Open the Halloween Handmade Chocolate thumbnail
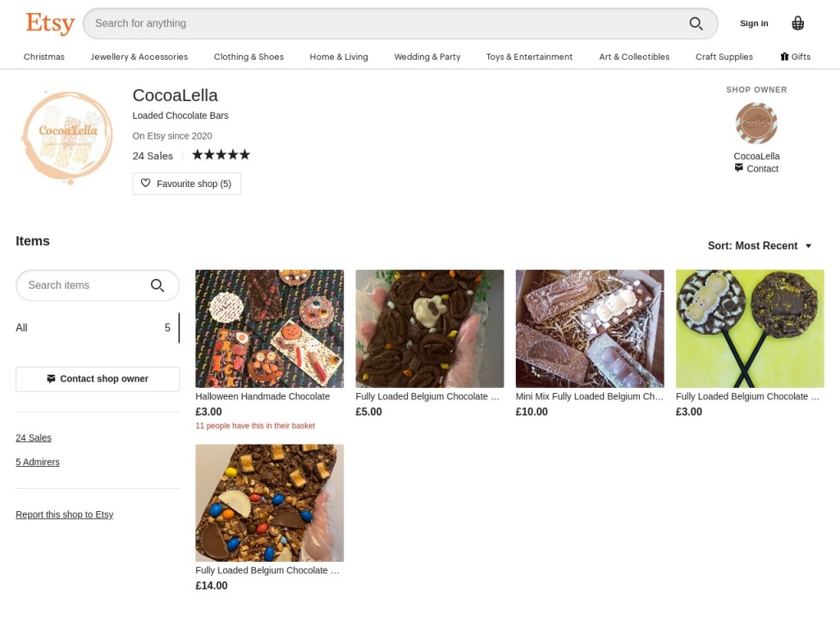 point(269,328)
